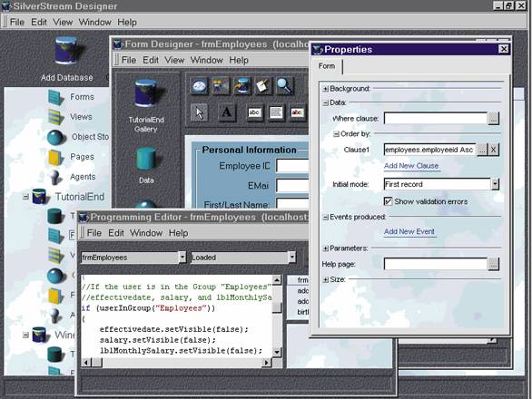Open the Pages yellow icon
Viewport: 532px width, 399px height.
(x=55, y=157)
